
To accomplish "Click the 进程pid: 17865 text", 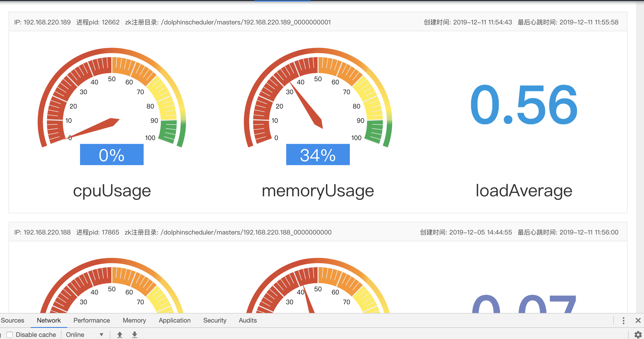I will pos(98,232).
